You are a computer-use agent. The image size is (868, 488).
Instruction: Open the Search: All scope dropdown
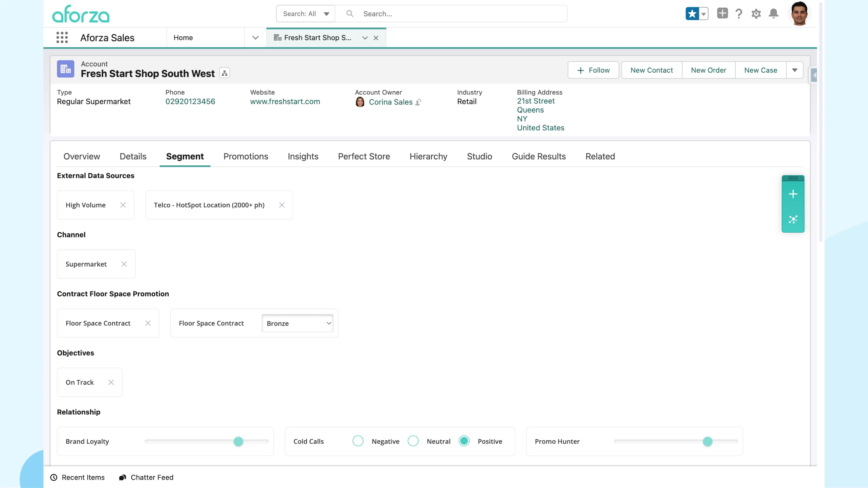[x=306, y=14]
